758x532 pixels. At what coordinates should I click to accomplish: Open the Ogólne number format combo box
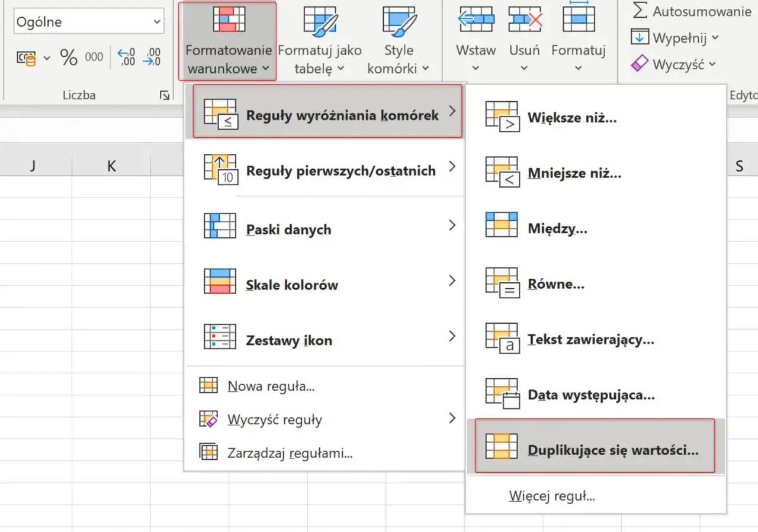(x=88, y=21)
